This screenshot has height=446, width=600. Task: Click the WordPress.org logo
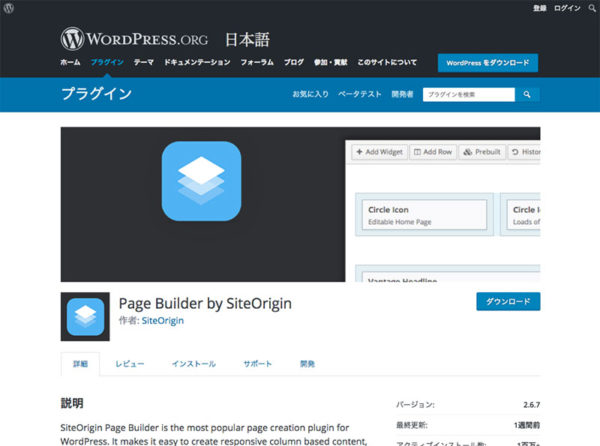(x=134, y=39)
